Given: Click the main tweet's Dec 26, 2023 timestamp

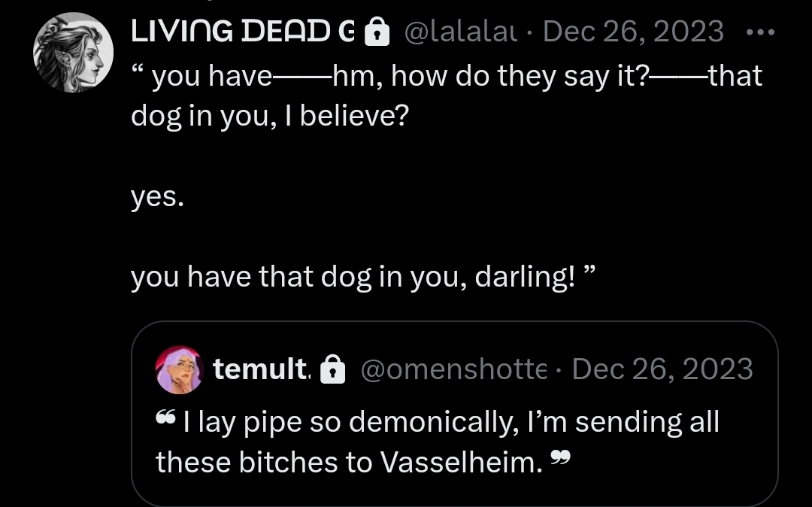Looking at the screenshot, I should tap(633, 32).
